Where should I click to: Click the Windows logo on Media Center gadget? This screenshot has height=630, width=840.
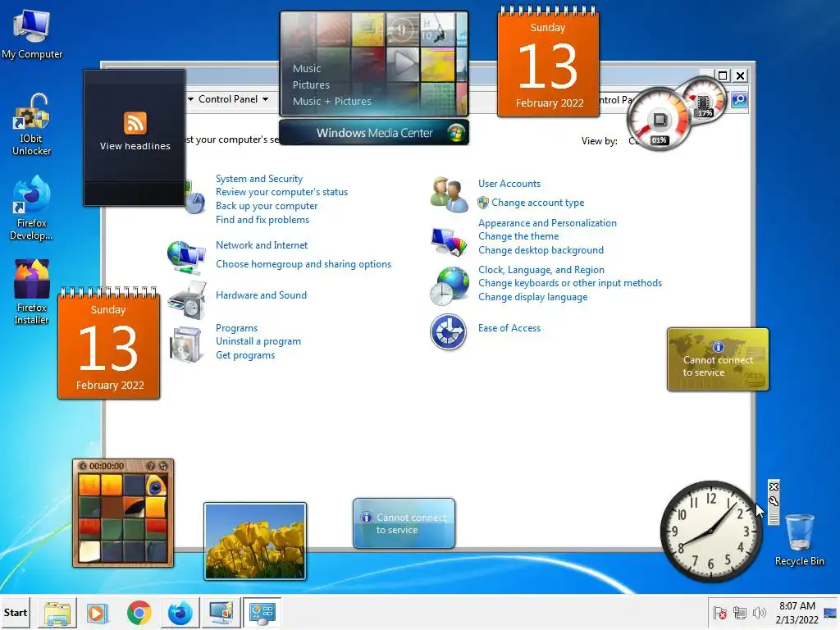pyautogui.click(x=456, y=132)
